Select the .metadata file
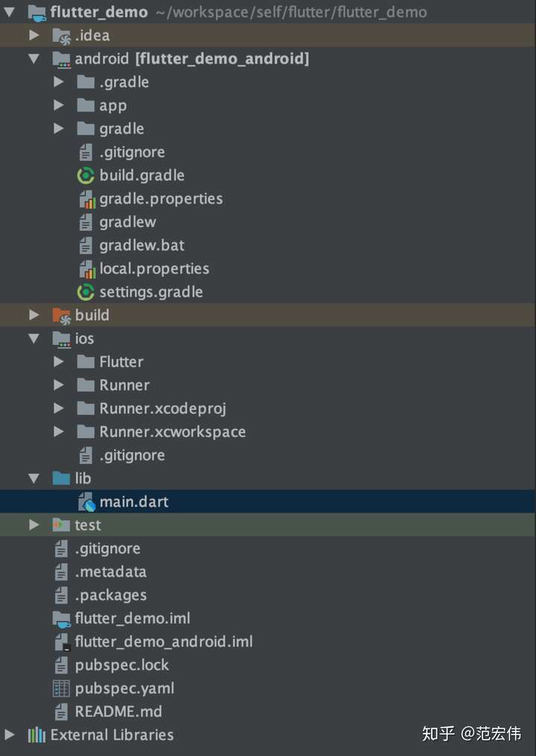This screenshot has width=536, height=756. (110, 572)
